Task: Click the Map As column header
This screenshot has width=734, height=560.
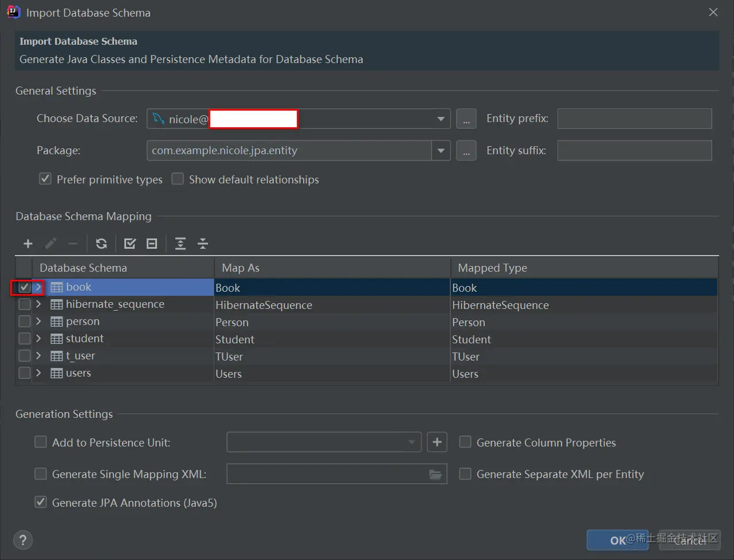Action: coord(332,268)
